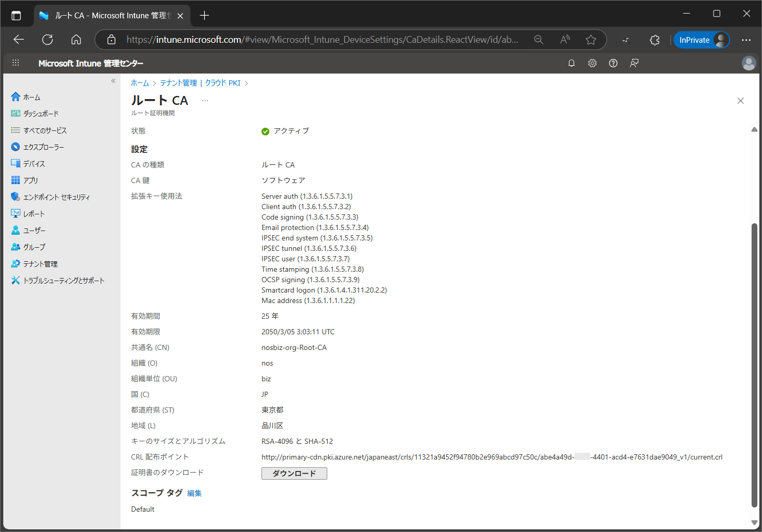
Task: Select エンドポイント セキュリティ in the sidebar
Action: (56, 197)
